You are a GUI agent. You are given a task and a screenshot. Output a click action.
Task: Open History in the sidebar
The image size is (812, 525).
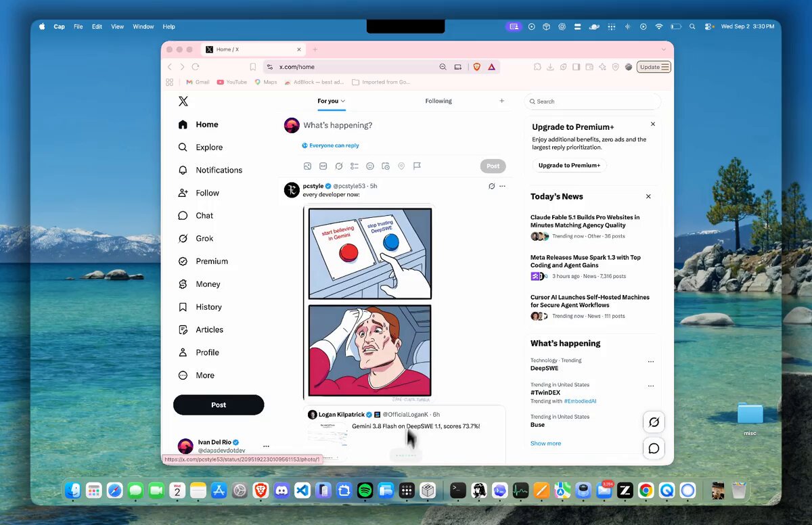[200, 307]
